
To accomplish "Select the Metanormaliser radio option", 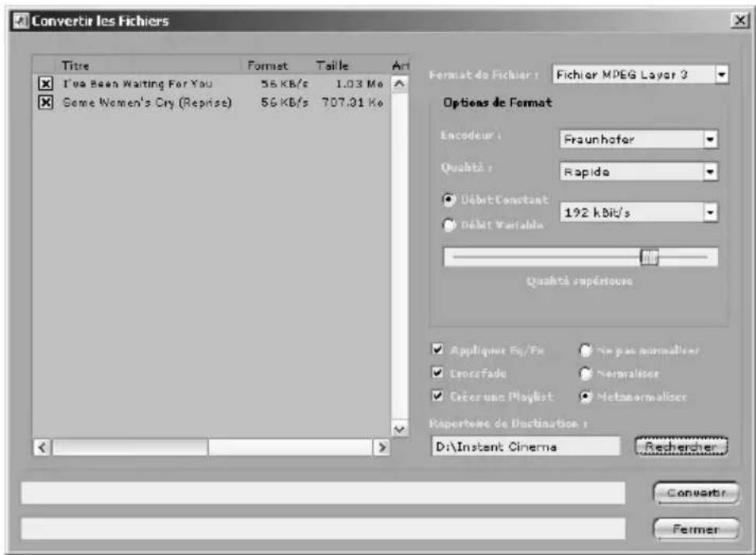I will [x=585, y=397].
